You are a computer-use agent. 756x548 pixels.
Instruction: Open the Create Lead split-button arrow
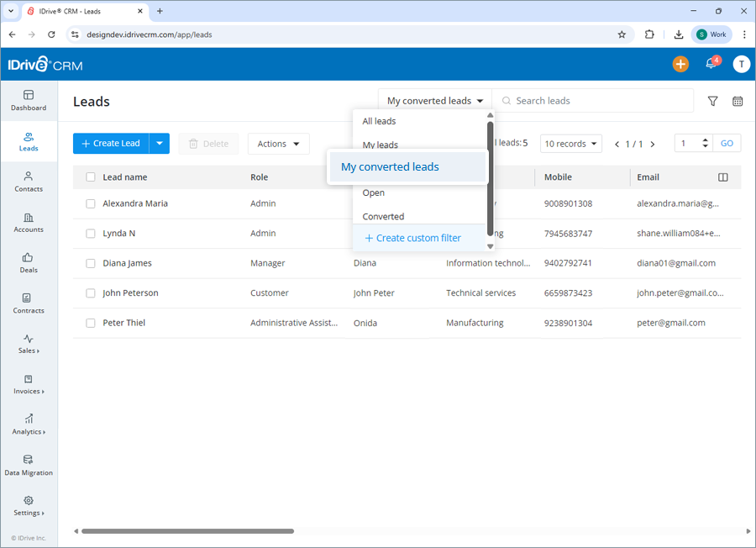pos(159,143)
